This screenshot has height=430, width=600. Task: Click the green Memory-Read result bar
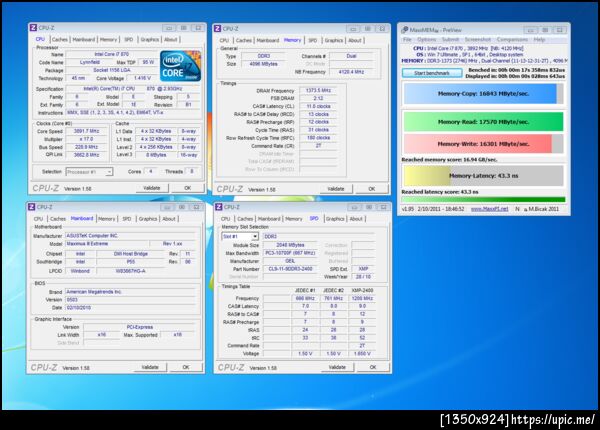(x=483, y=122)
